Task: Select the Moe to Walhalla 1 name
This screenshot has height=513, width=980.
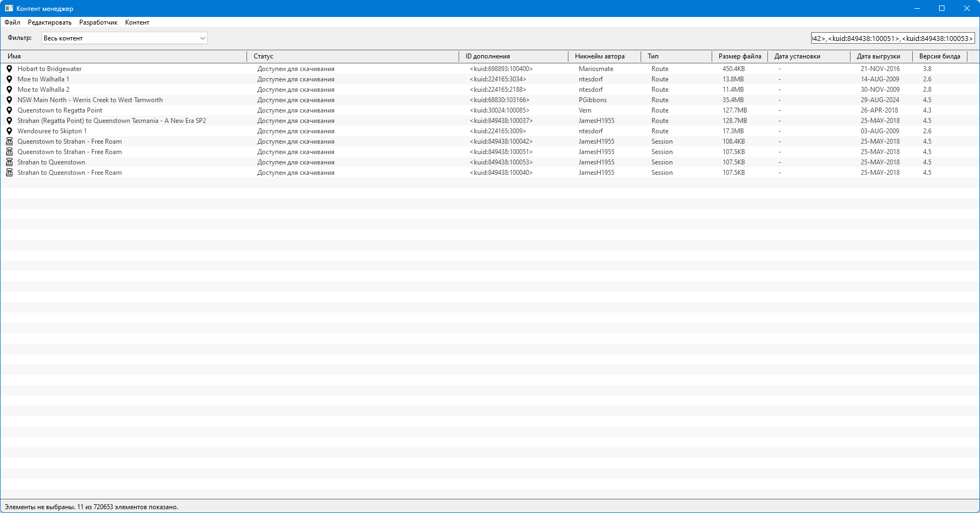Action: tap(43, 79)
